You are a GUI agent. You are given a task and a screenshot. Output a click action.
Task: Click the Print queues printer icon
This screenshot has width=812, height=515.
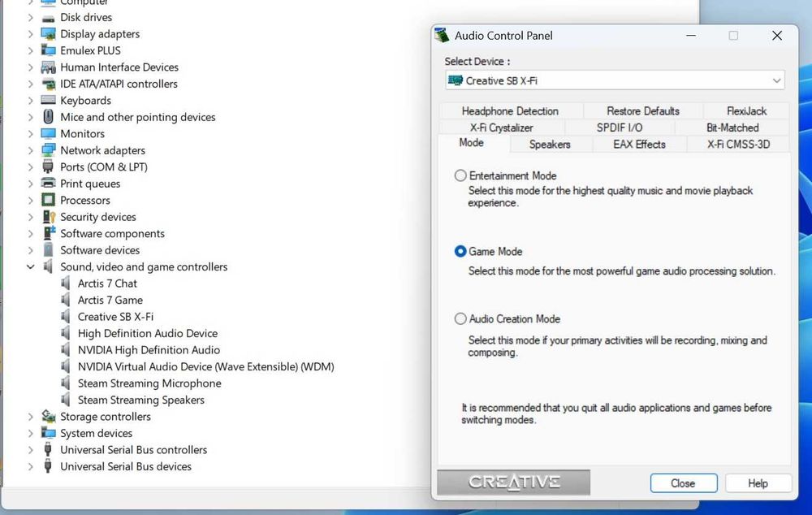(48, 184)
